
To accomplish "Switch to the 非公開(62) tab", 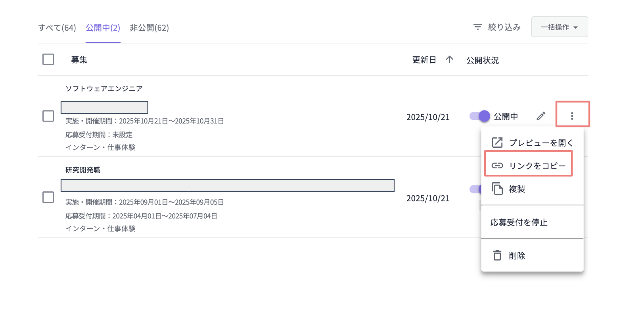I will pos(149,28).
